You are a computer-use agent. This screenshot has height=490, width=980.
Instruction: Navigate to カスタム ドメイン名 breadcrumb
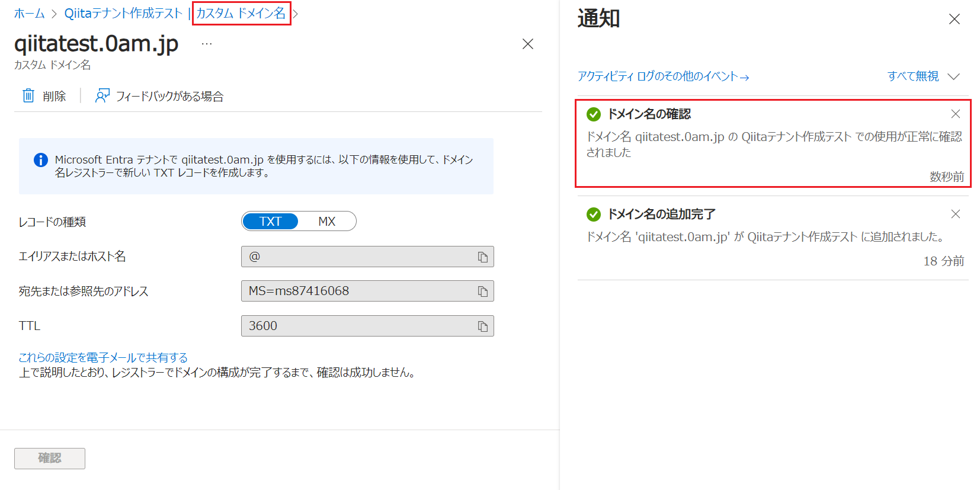241,13
